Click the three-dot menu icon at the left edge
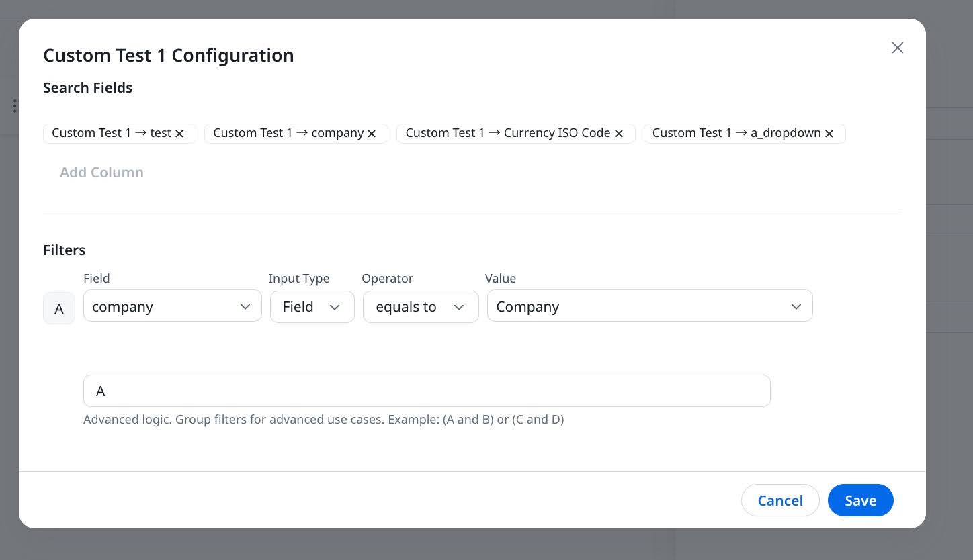 click(x=15, y=105)
